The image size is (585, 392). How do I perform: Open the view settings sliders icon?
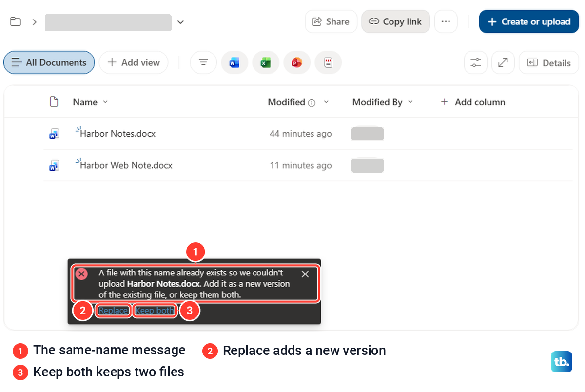pos(475,62)
